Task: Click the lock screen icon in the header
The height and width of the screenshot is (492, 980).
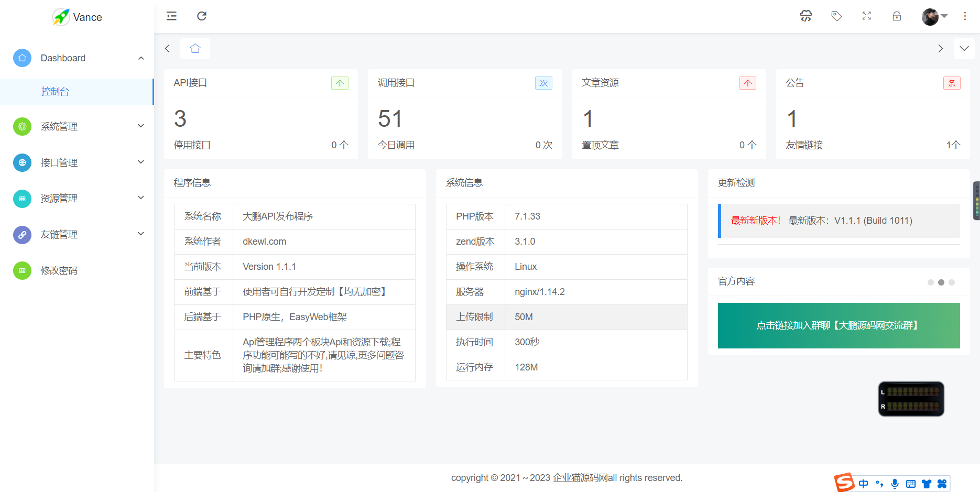Action: click(897, 16)
